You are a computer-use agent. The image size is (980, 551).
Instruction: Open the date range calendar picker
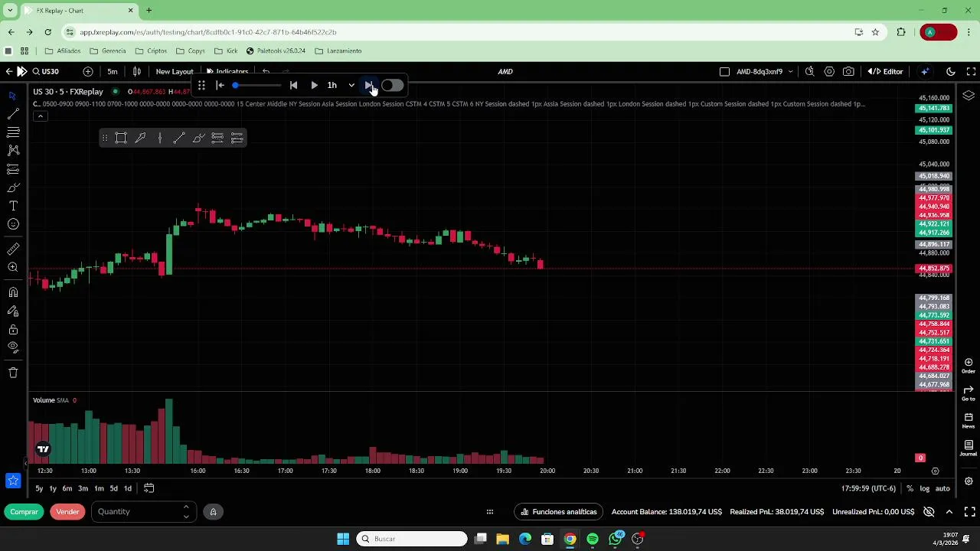(149, 488)
